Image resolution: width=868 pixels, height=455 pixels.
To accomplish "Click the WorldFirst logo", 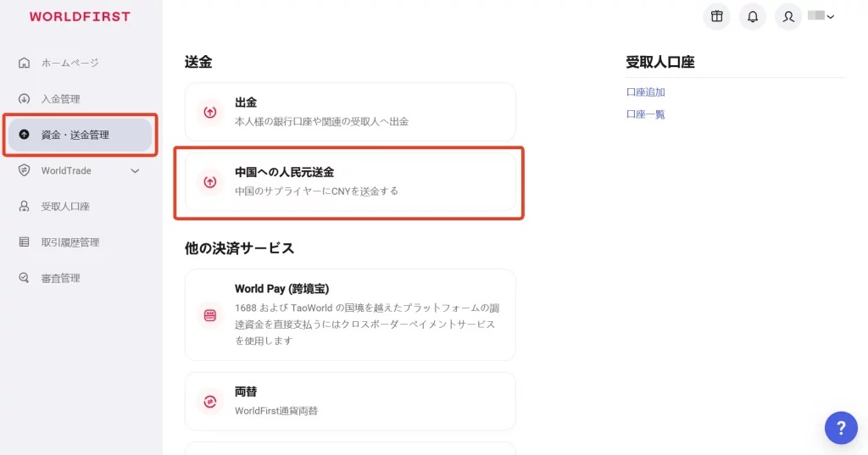I will click(80, 17).
